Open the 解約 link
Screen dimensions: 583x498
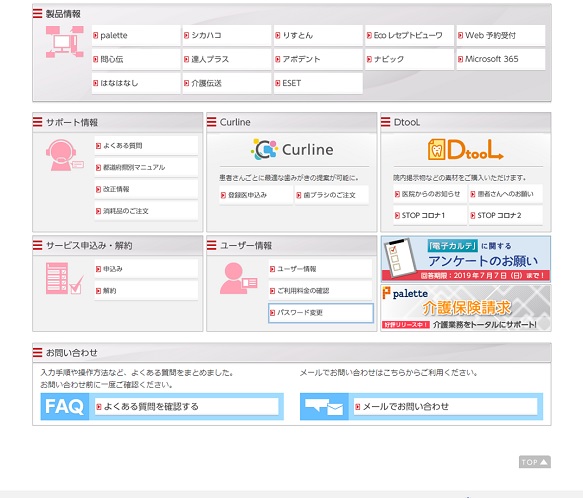pos(146,290)
